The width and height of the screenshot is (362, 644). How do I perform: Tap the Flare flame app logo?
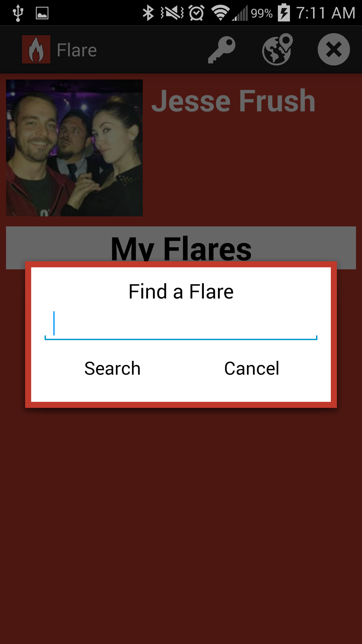tap(36, 49)
